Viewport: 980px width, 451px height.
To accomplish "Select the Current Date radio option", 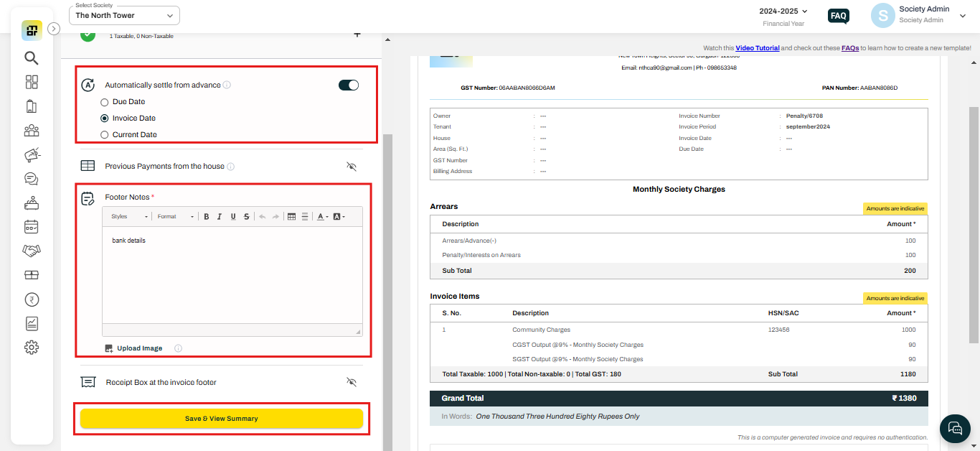I will tap(105, 134).
